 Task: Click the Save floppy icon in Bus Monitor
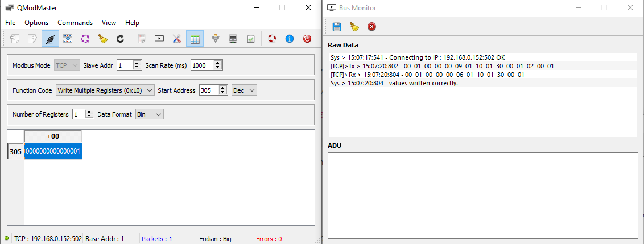337,27
